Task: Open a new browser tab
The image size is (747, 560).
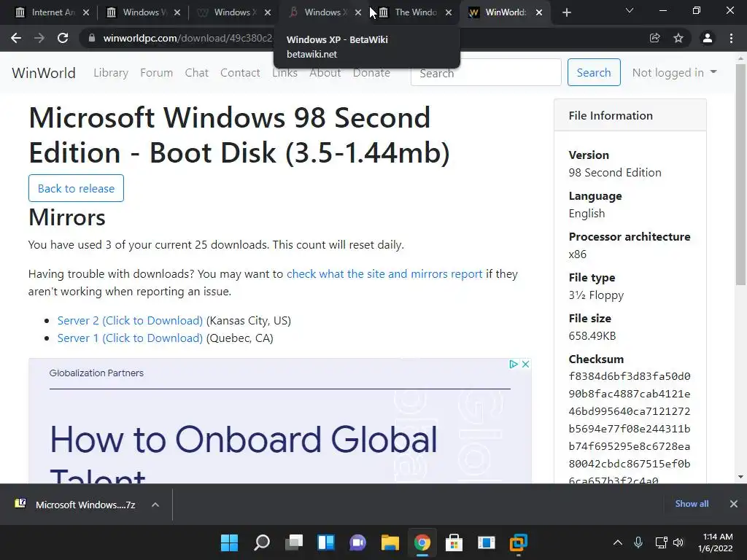Action: pos(566,12)
